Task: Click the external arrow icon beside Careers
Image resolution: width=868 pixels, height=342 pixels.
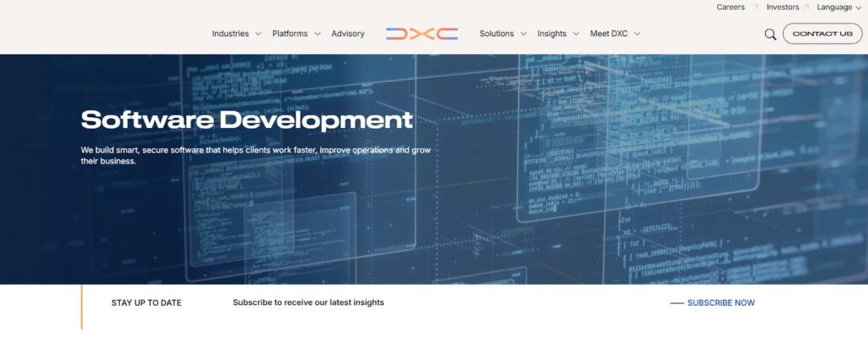Action: [x=756, y=8]
